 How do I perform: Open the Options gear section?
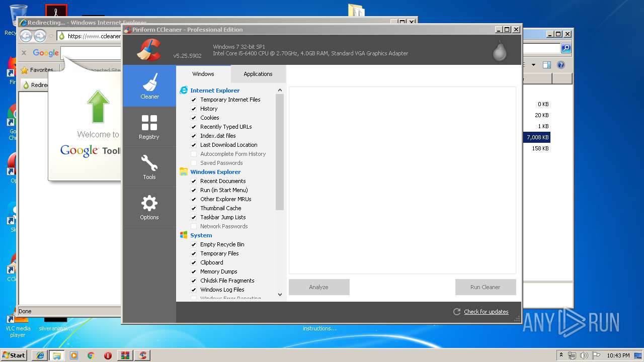(149, 207)
